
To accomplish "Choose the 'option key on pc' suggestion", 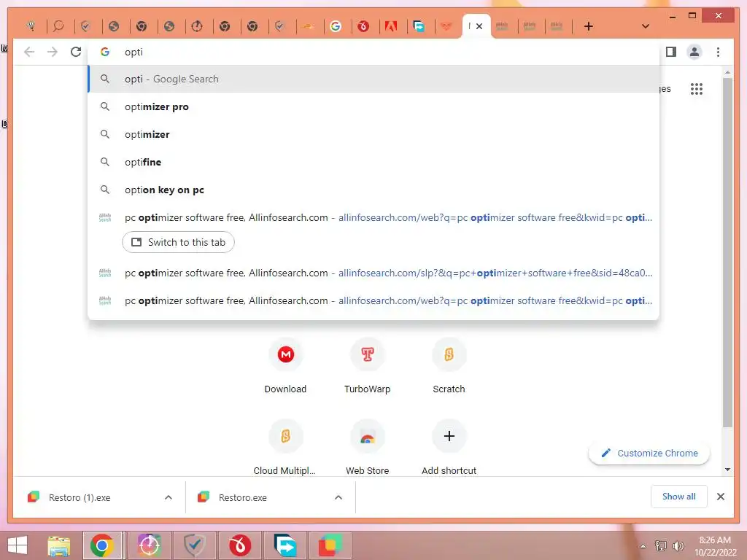I will point(373,190).
